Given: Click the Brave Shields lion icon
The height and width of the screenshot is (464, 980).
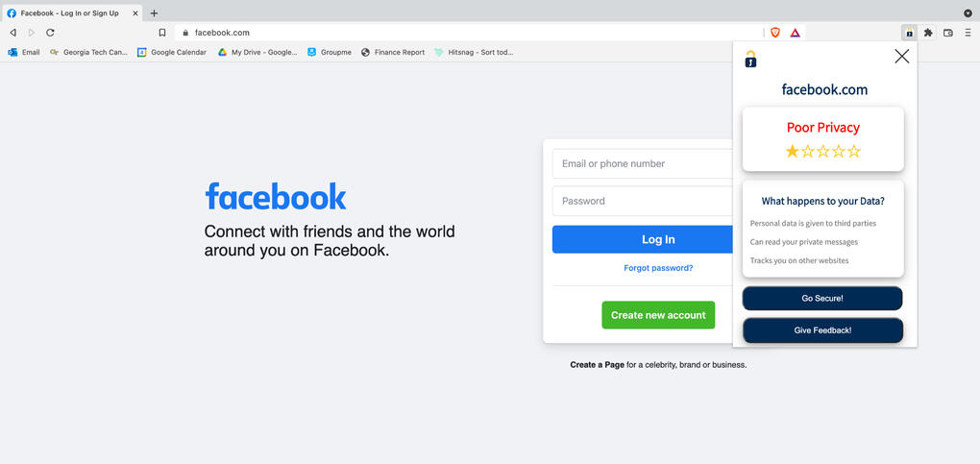Looking at the screenshot, I should (775, 33).
